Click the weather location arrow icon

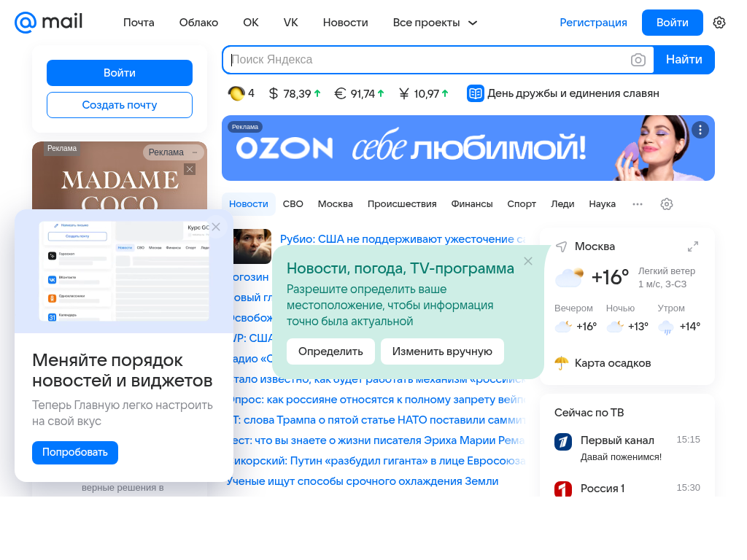pyautogui.click(x=562, y=246)
